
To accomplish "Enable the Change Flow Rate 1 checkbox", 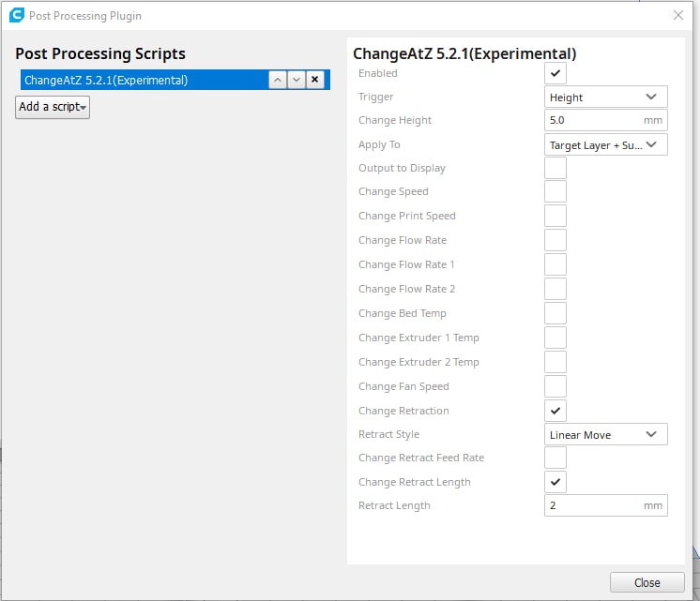I will [555, 264].
